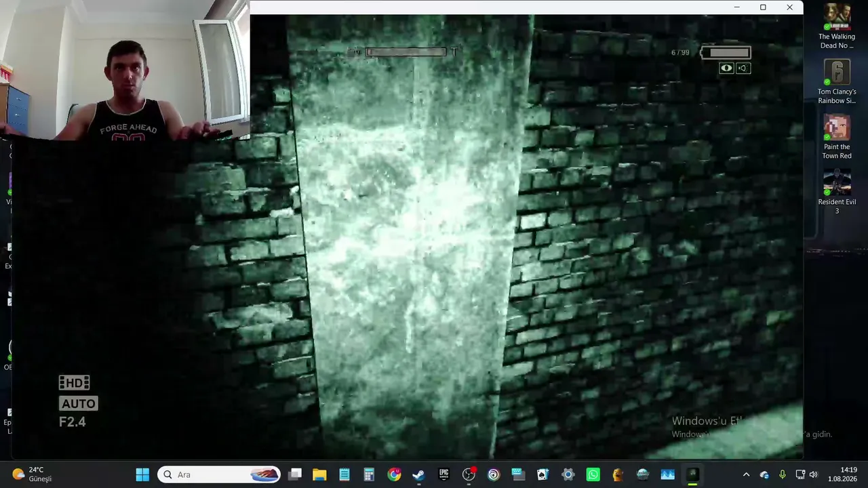Image resolution: width=868 pixels, height=488 pixels.
Task: Open File Explorer from the taskbar
Action: 319,474
